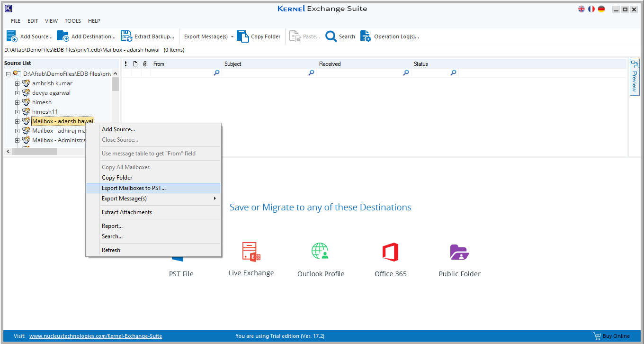
Task: Open the nucleustechnologies.com website link
Action: point(96,336)
